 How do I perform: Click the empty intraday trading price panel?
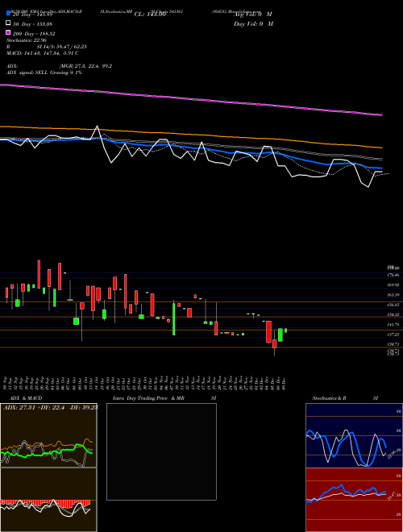pos(161,451)
